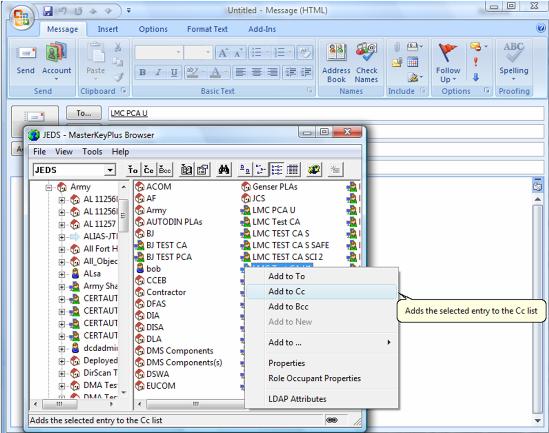Viewport: 549px width, 433px height.
Task: Select LMC Test CA entry in the list
Action: tap(271, 222)
